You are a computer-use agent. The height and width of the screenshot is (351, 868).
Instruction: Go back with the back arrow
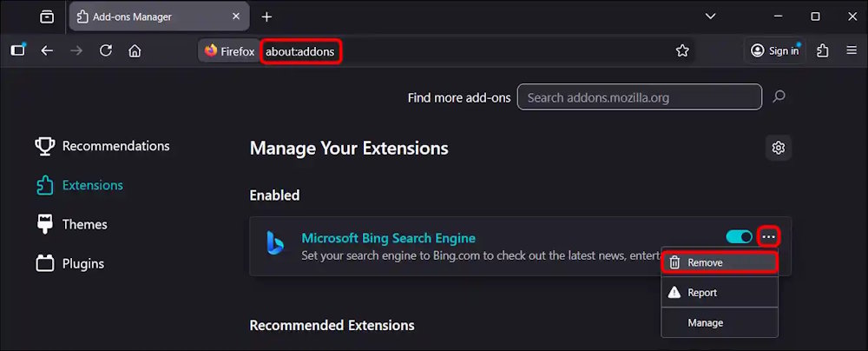click(47, 50)
